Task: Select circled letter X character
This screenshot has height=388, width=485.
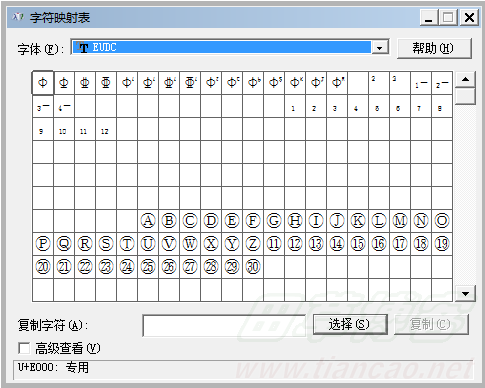Action: click(x=211, y=244)
